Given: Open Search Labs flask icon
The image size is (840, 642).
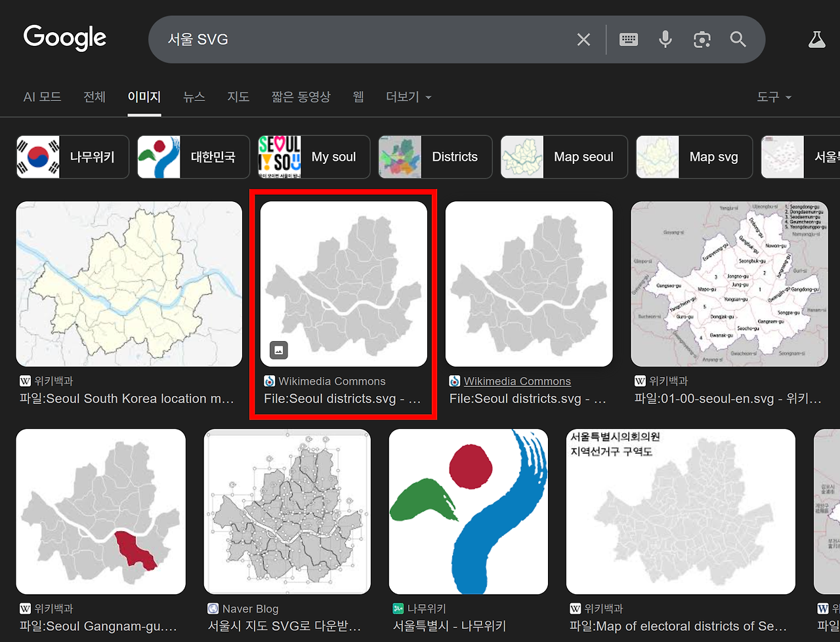Looking at the screenshot, I should point(816,39).
